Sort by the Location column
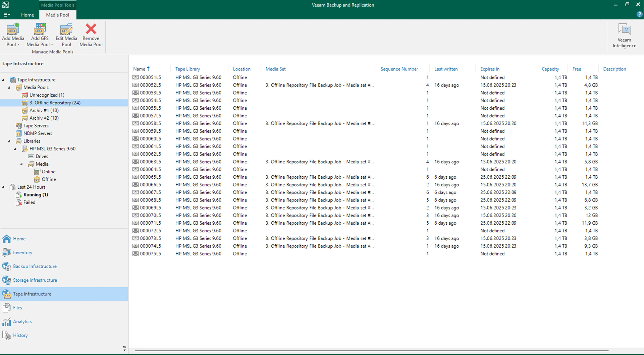The image size is (644, 355). click(241, 69)
